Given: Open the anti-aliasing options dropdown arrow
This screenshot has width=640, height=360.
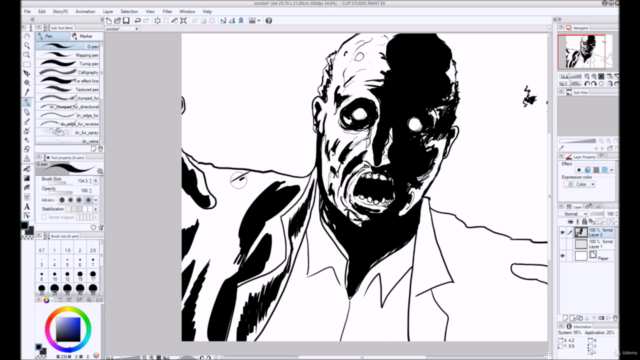Looking at the screenshot, I should click(96, 200).
